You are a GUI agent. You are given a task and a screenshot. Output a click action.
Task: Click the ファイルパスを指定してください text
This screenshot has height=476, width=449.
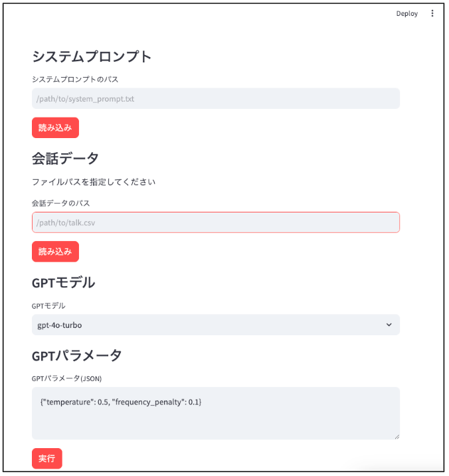(x=94, y=182)
